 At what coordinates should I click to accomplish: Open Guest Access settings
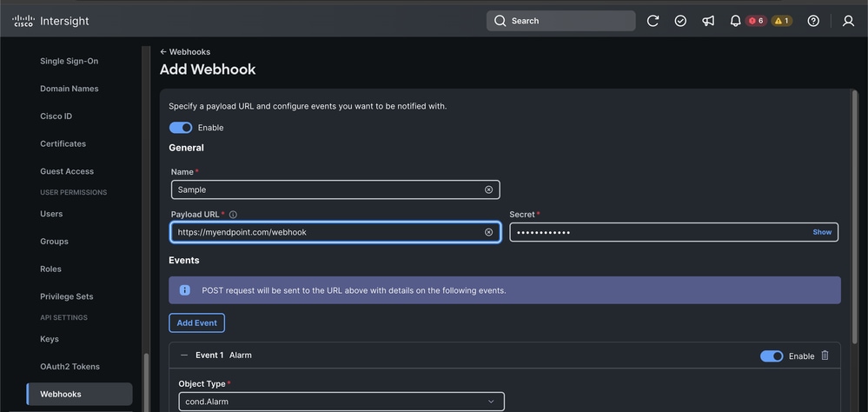click(x=67, y=171)
